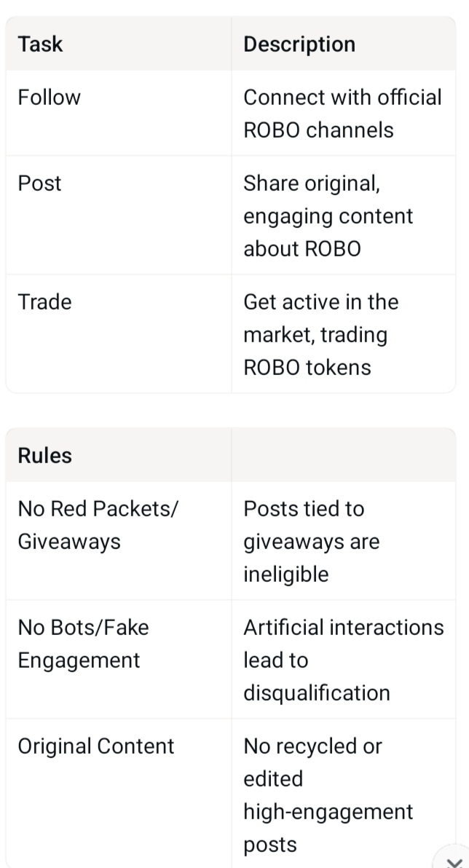The width and height of the screenshot is (469, 868).
Task: Click 'about ROBO' text in Post row
Action: (302, 249)
